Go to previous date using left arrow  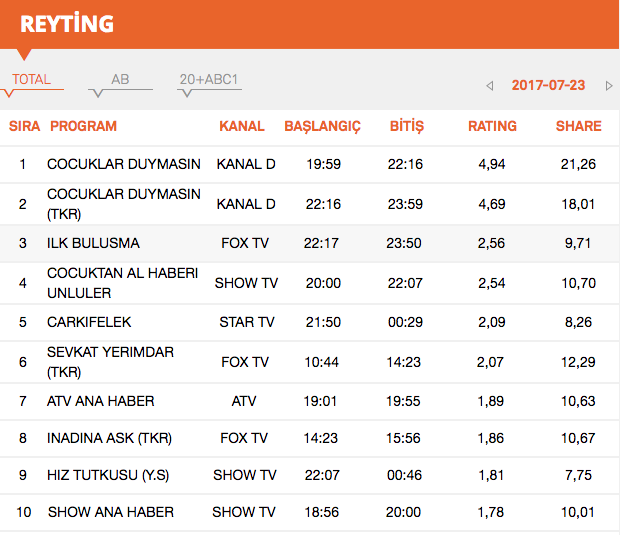490,86
